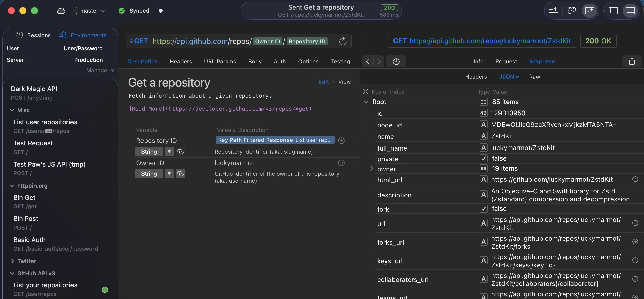Click arrow icon beside html_url value
The width and height of the screenshot is (644, 299).
pos(635,179)
